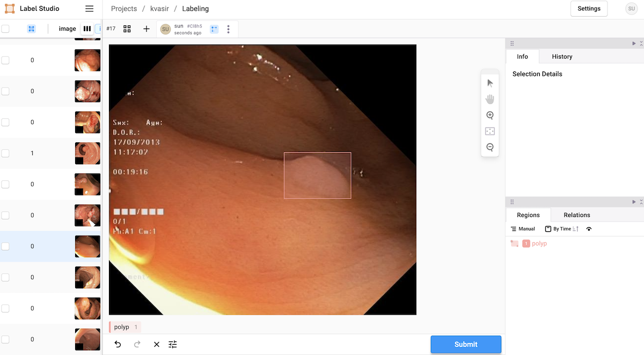This screenshot has height=355, width=644.
Task: Undo the last action
Action: tap(118, 344)
